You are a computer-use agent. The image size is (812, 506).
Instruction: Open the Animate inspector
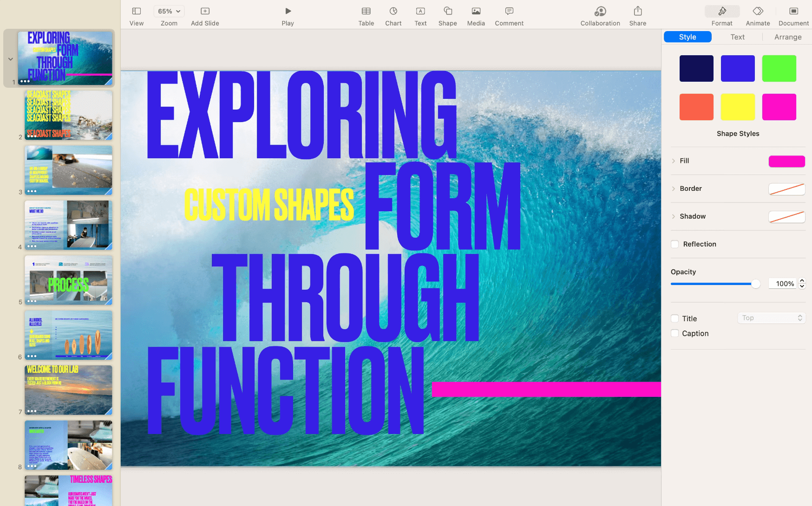[757, 15]
